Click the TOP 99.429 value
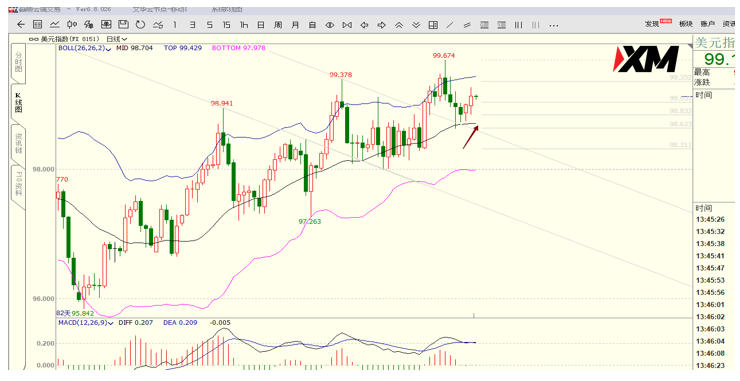740x381 pixels. click(x=183, y=48)
